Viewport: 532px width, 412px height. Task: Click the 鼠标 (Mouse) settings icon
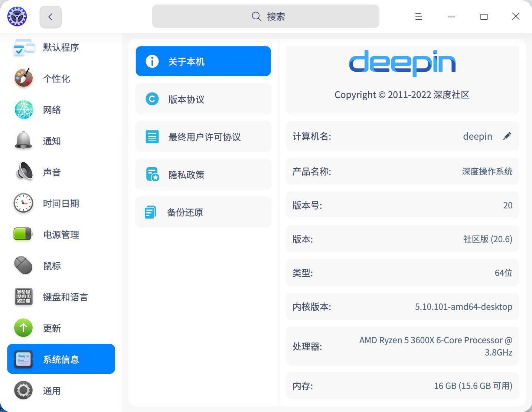pos(23,266)
